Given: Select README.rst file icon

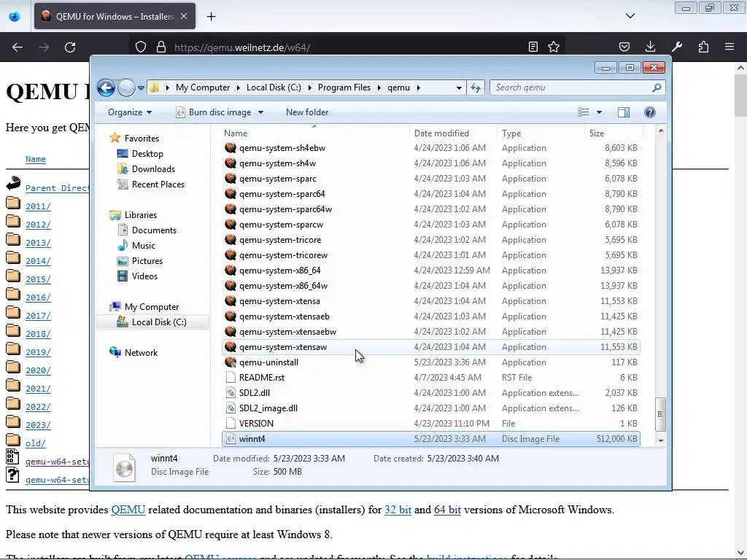Looking at the screenshot, I should [x=231, y=378].
